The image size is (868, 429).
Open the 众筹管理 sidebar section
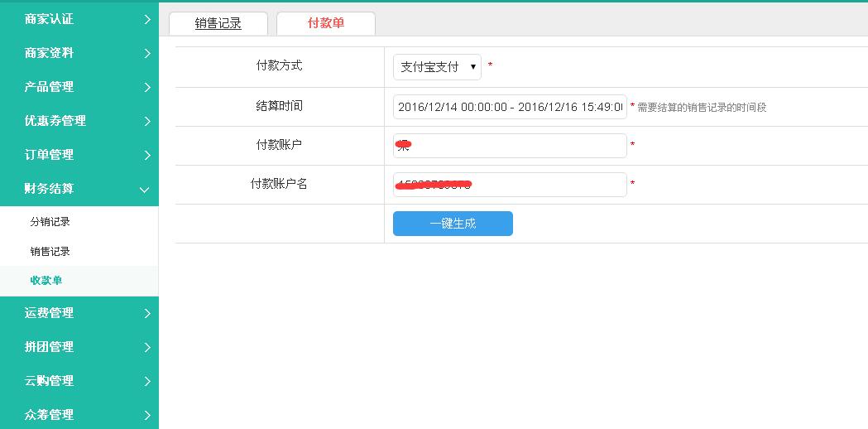50,415
